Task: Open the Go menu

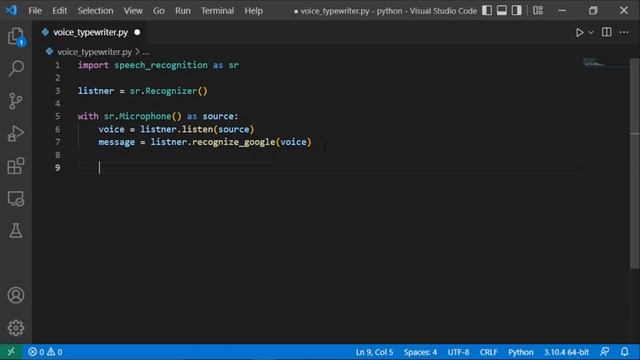Action: 159,11
